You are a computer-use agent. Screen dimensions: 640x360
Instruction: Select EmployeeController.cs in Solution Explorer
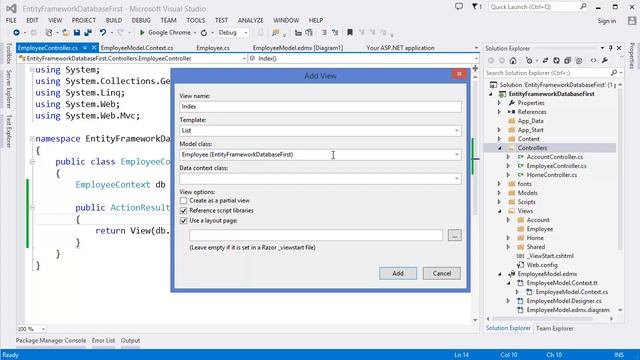(x=556, y=166)
